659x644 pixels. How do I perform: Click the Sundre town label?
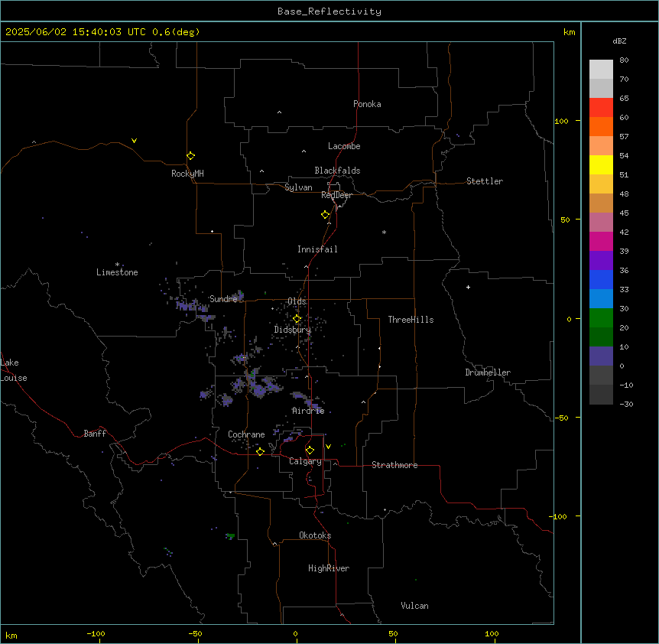point(223,299)
